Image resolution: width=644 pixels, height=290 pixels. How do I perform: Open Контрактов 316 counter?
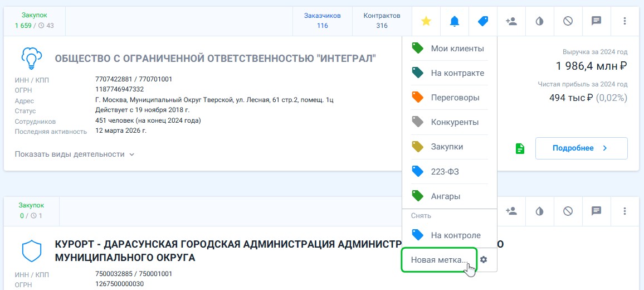point(382,21)
